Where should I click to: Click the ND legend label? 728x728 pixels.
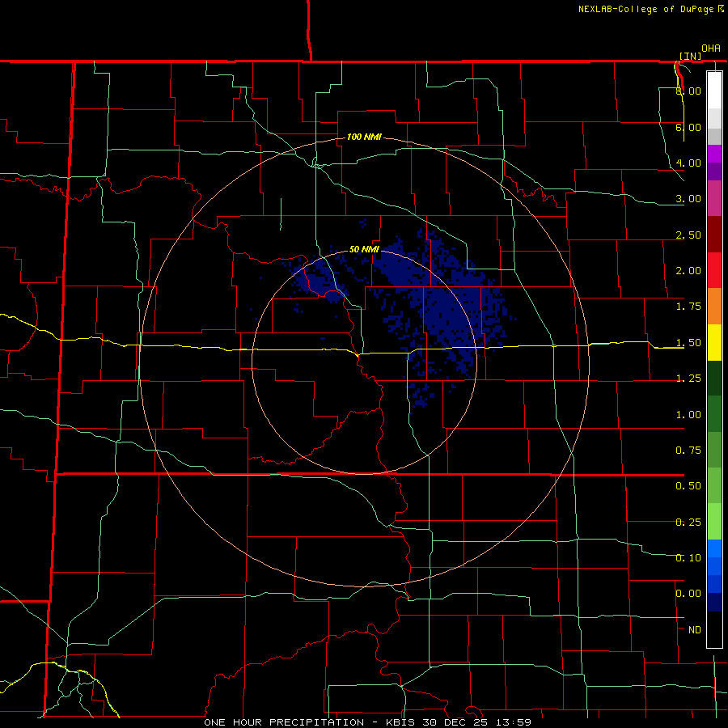tap(695, 630)
